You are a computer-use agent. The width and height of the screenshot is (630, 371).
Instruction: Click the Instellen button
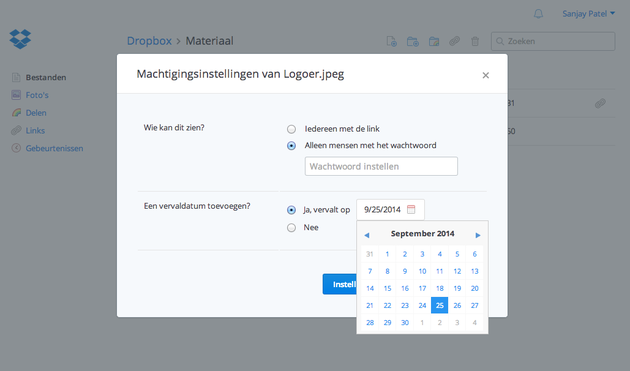pos(340,284)
